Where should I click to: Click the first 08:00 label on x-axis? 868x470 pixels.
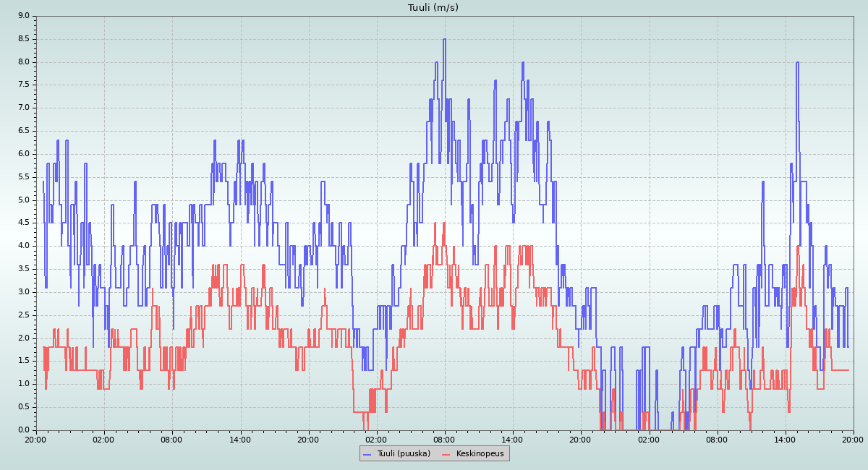tap(171, 439)
